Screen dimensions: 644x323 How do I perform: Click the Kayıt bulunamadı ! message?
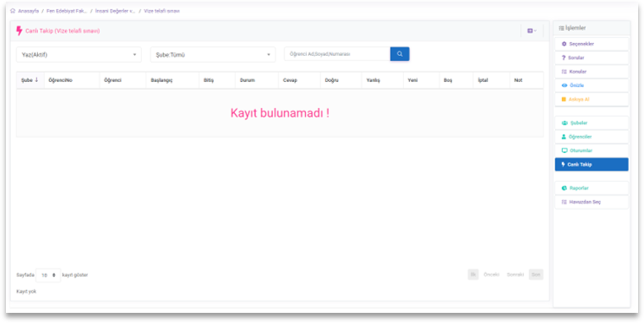(x=280, y=113)
